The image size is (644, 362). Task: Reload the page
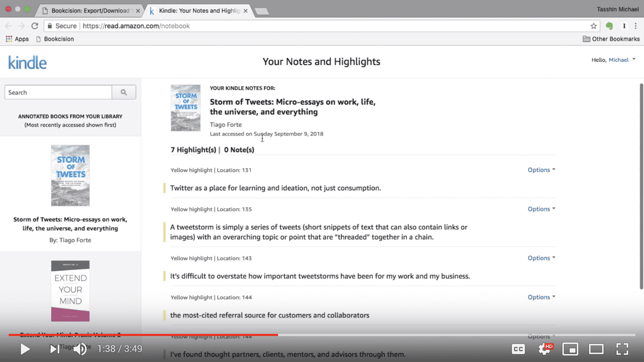point(35,26)
